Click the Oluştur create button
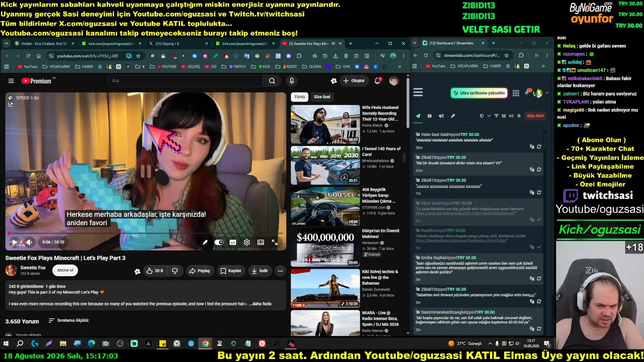The image size is (644, 362). coord(354,81)
